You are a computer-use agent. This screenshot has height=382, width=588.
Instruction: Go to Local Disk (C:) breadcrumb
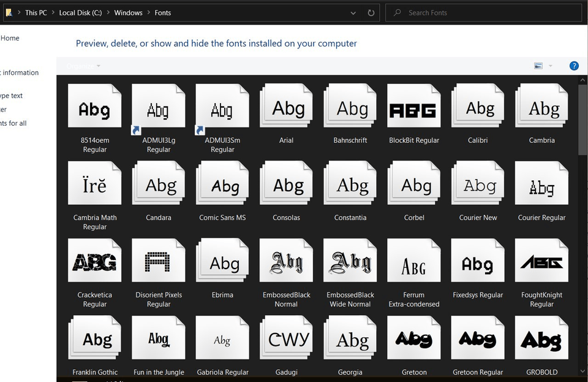80,13
